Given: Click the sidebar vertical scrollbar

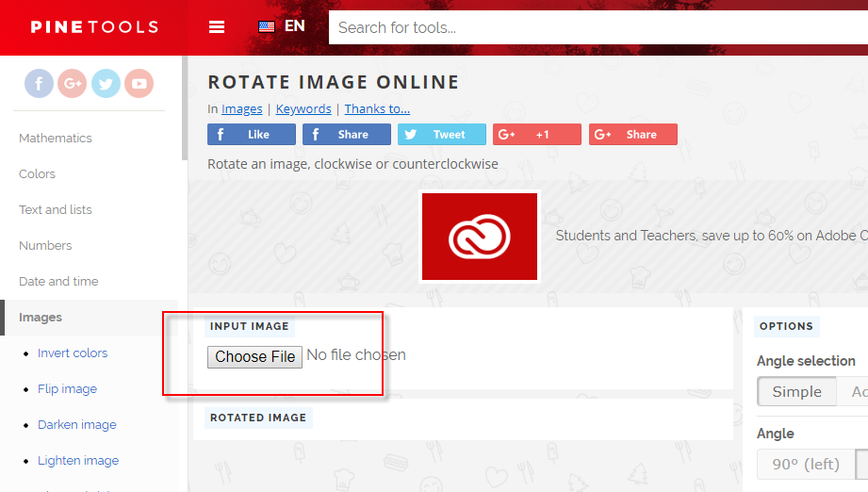Looking at the screenshot, I should pos(185,107).
